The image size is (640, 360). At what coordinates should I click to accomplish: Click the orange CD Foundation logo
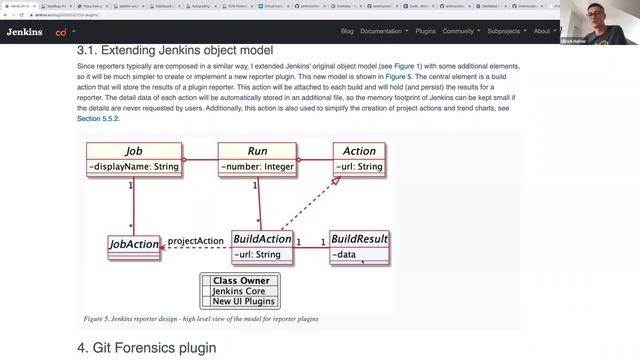point(61,32)
